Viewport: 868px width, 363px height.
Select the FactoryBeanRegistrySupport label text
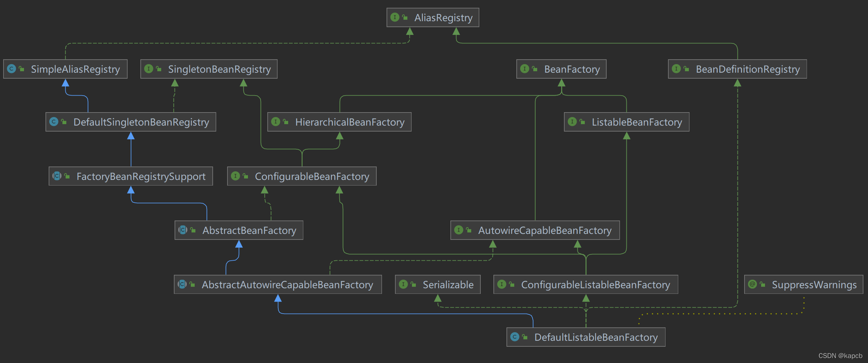coord(141,176)
